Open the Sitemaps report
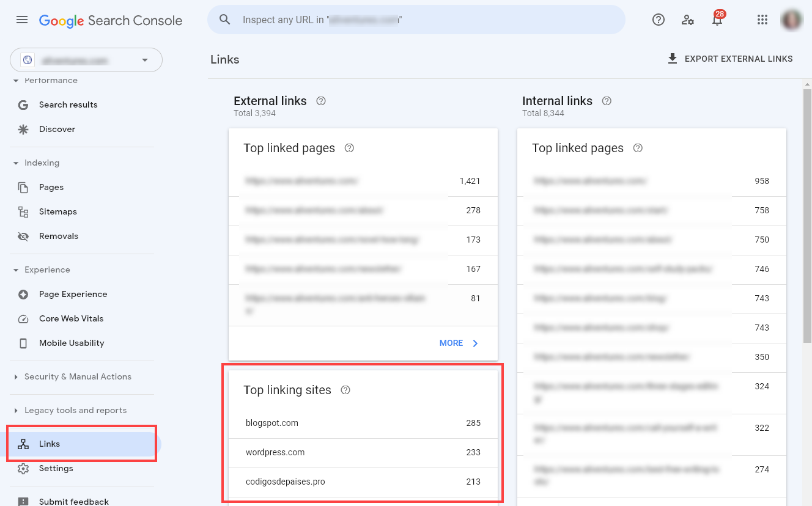The height and width of the screenshot is (506, 812). click(58, 211)
